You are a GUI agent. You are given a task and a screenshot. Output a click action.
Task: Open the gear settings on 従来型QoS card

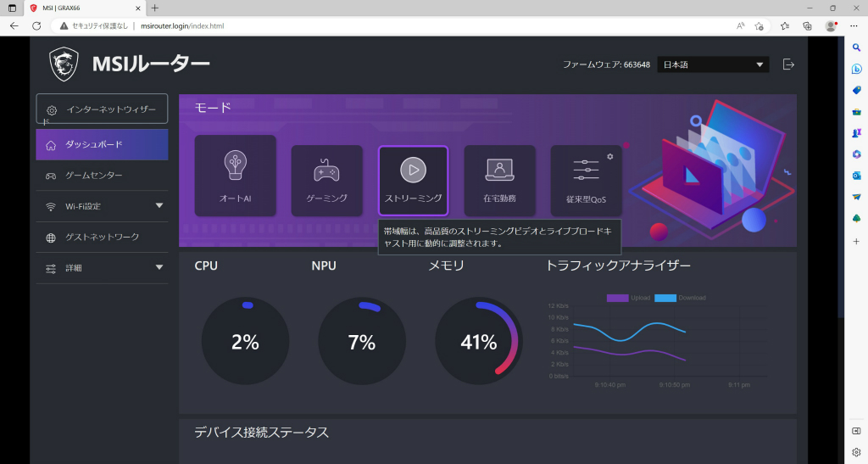pos(610,157)
